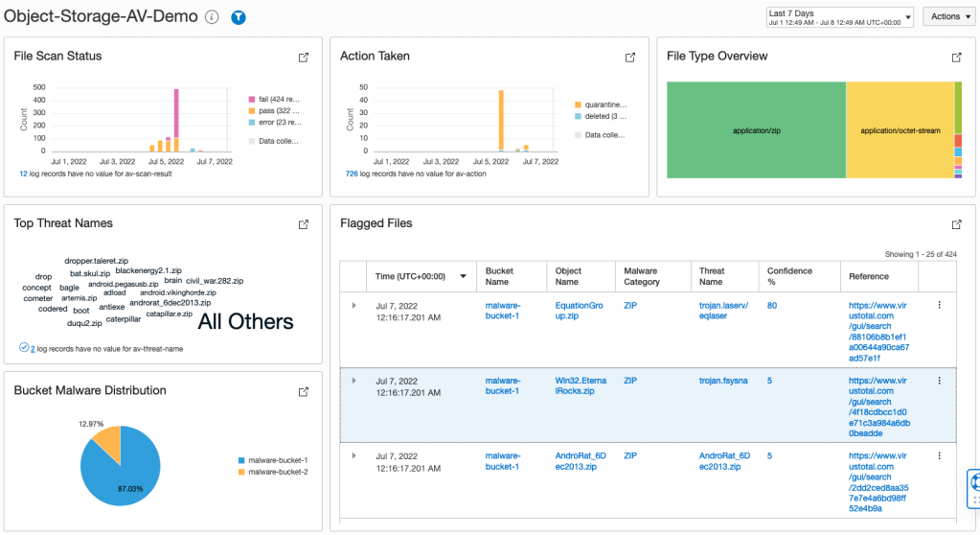This screenshot has width=980, height=535.
Task: Click the Confidence % column header
Action: 789,276
